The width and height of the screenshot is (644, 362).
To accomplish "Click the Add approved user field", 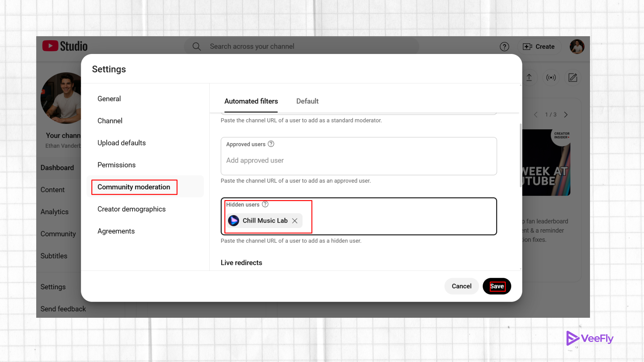I will coord(255,160).
